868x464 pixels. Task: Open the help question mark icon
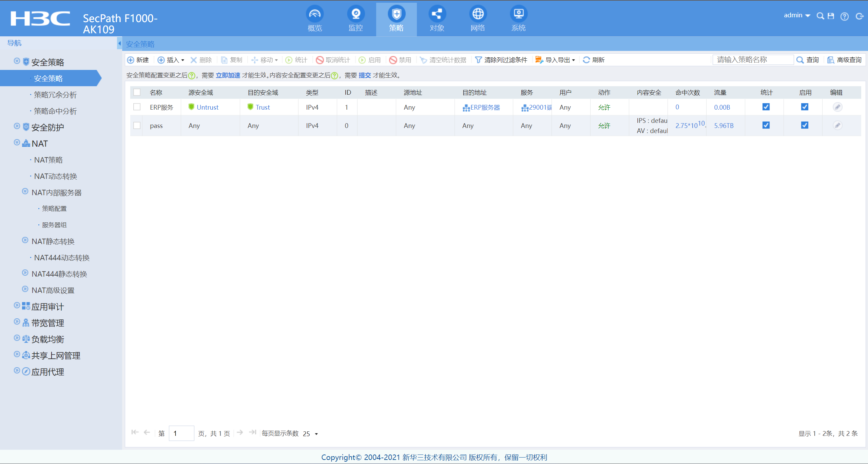(x=844, y=16)
